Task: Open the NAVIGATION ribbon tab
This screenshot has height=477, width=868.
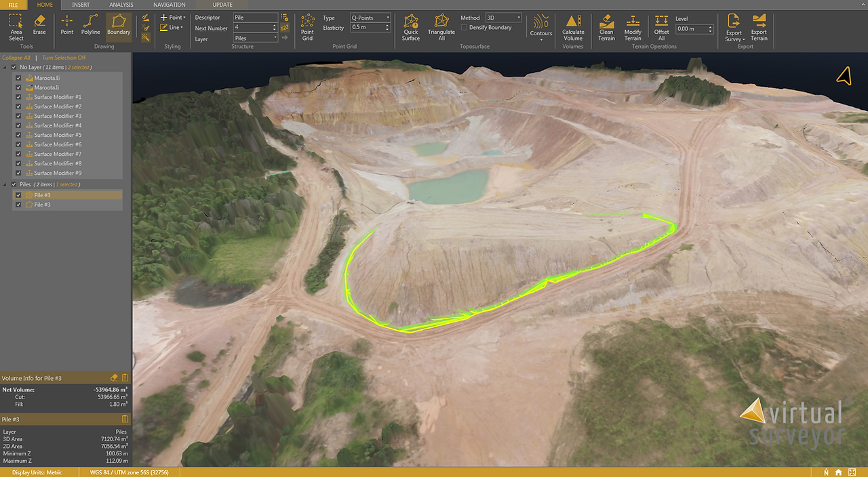Action: coord(169,5)
